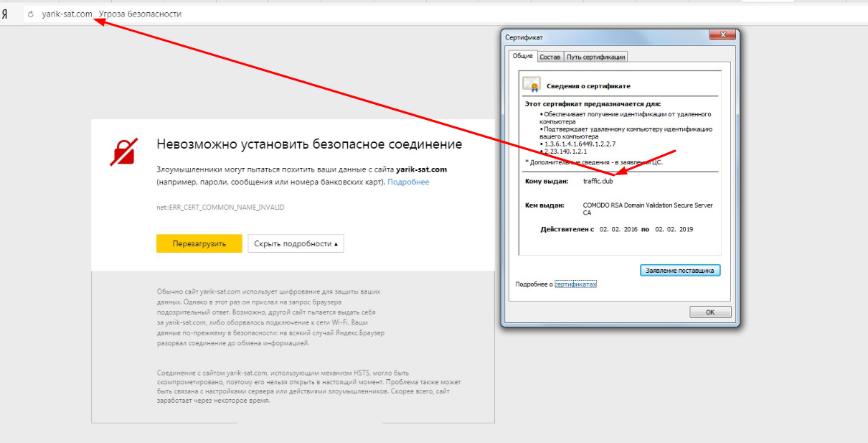Click the OID 1.3.6.1.4.1.6449.1.2.2.7 line
The image size is (868, 443).
580,144
